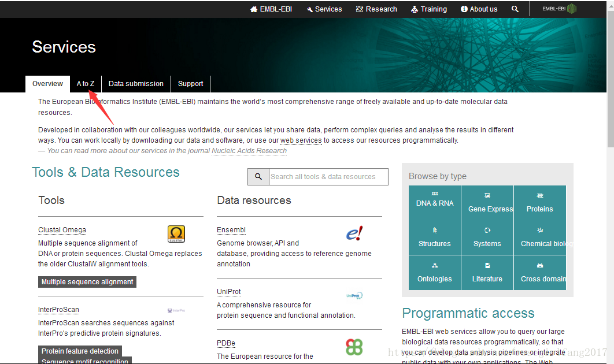Click the Tools & Data Resources heading
This screenshot has width=614, height=364.
tap(106, 172)
